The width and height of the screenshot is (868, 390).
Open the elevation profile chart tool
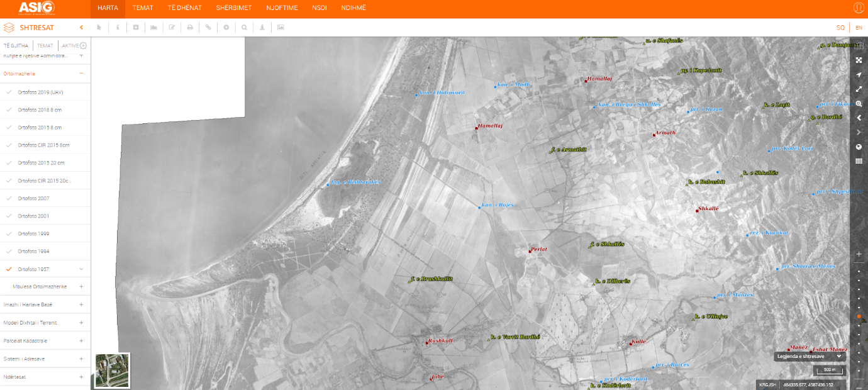click(x=153, y=28)
